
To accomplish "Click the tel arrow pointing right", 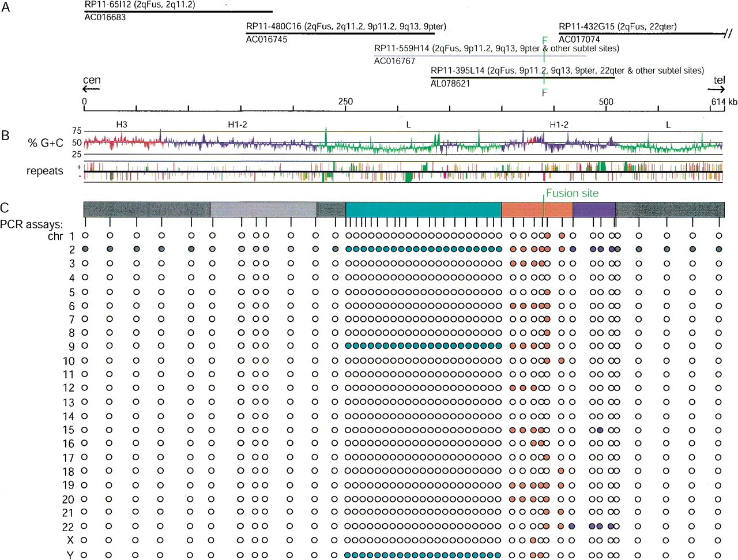I will pyautogui.click(x=717, y=89).
